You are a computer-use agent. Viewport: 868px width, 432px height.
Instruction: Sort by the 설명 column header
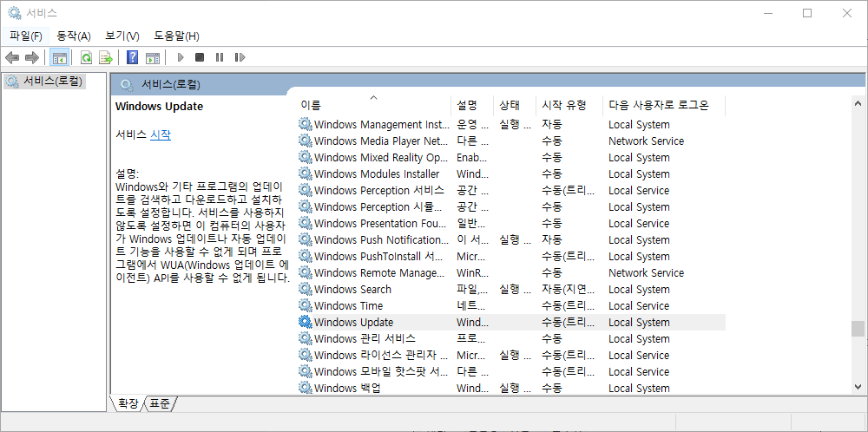[x=471, y=105]
